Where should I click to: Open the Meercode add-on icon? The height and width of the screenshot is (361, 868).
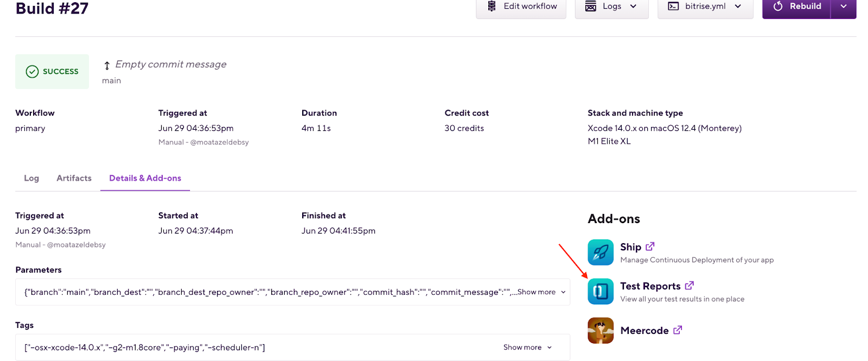pyautogui.click(x=601, y=331)
